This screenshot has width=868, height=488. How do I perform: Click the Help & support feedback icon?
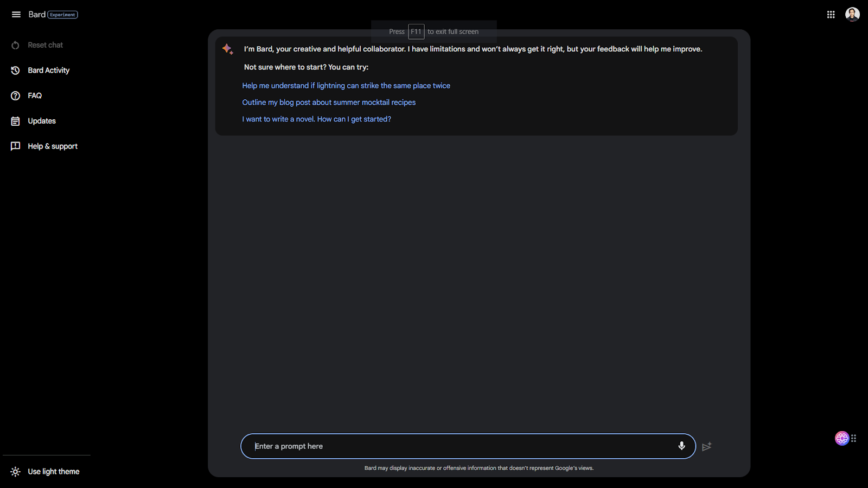tap(15, 146)
